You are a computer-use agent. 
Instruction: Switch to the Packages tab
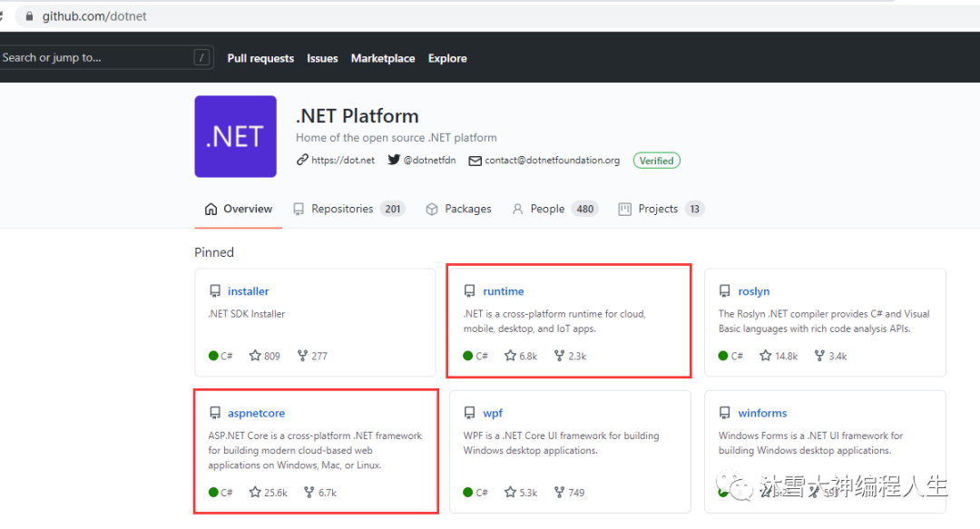459,209
